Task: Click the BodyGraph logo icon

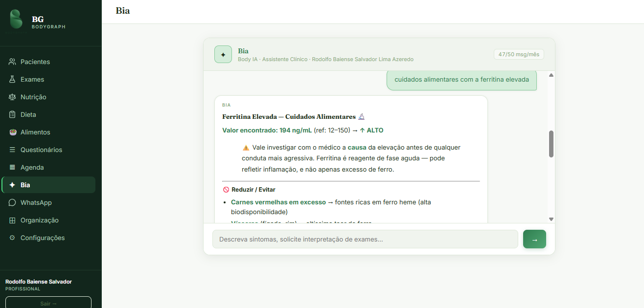Action: pyautogui.click(x=16, y=20)
